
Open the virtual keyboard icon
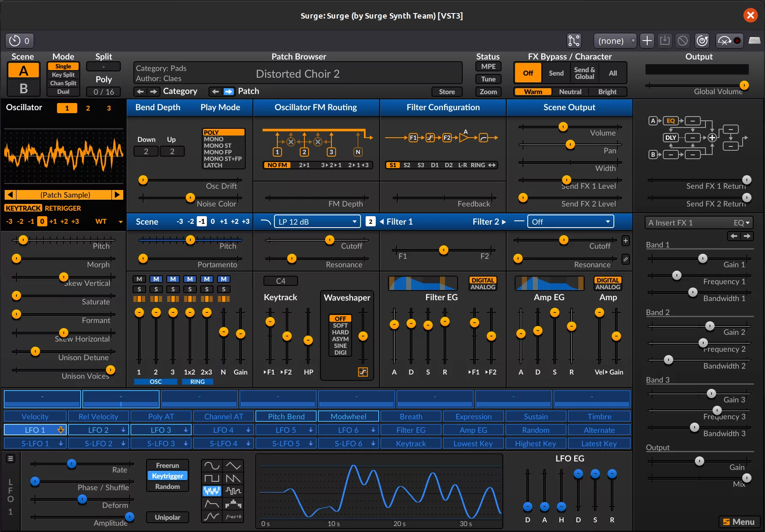(754, 41)
